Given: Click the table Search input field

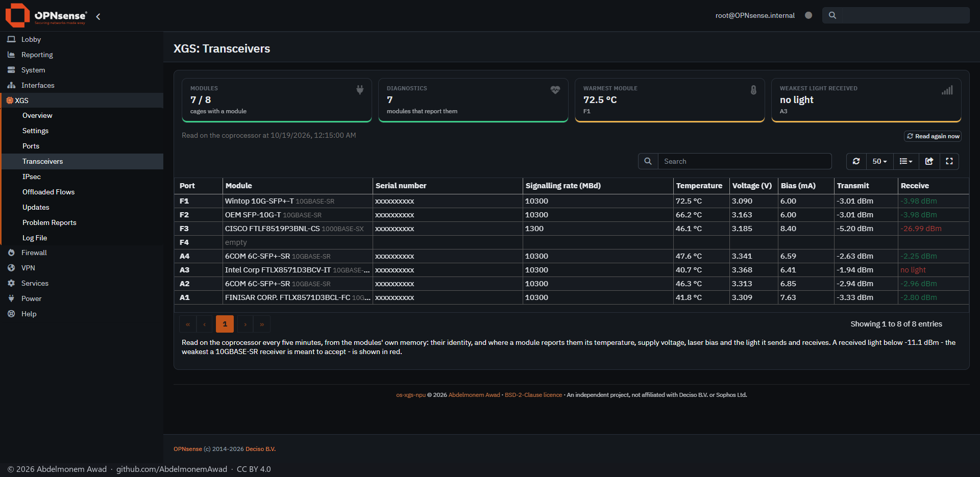Looking at the screenshot, I should (x=745, y=161).
